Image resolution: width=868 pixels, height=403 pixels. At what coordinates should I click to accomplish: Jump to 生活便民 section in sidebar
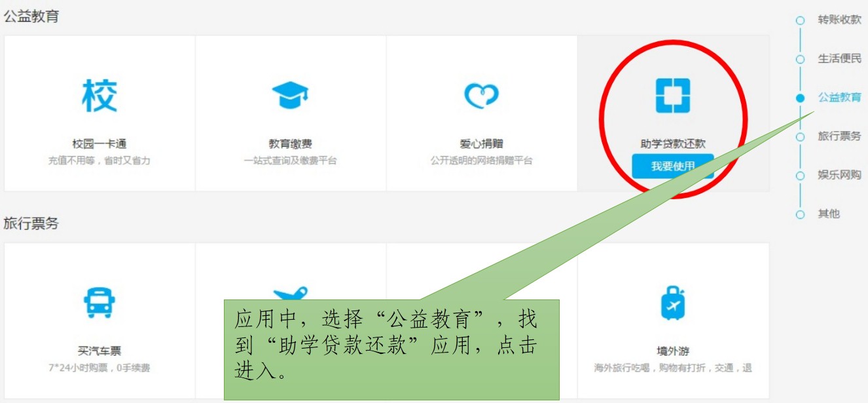coord(839,58)
